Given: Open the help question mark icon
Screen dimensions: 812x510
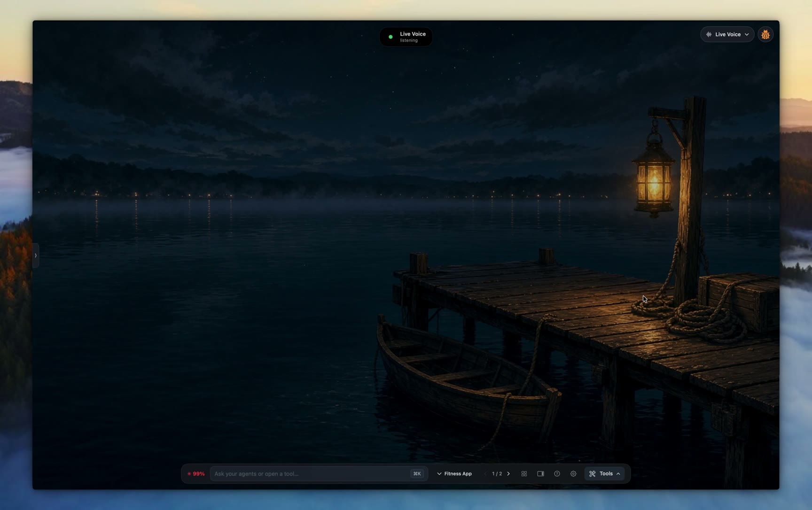Looking at the screenshot, I should coord(557,474).
